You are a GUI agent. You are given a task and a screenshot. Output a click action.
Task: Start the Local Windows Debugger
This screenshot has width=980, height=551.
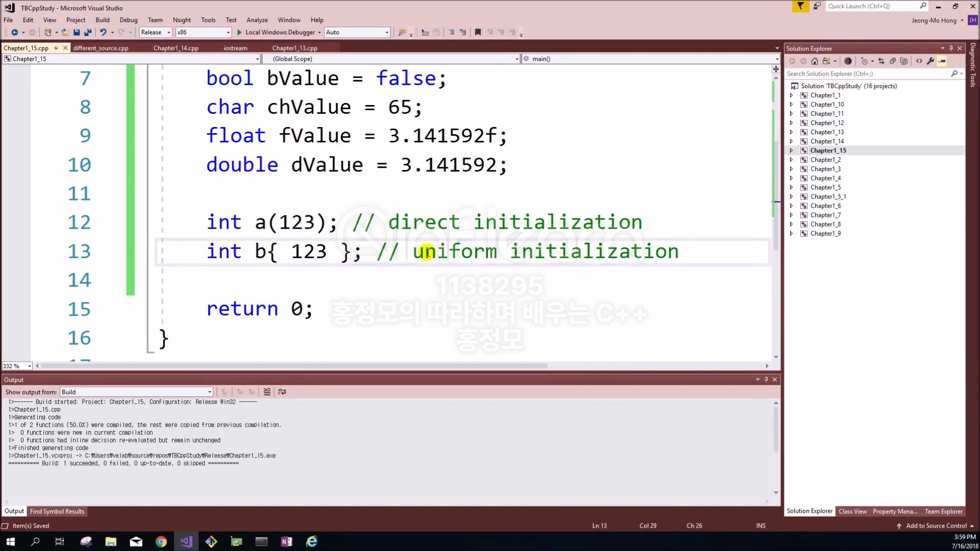tap(276, 32)
